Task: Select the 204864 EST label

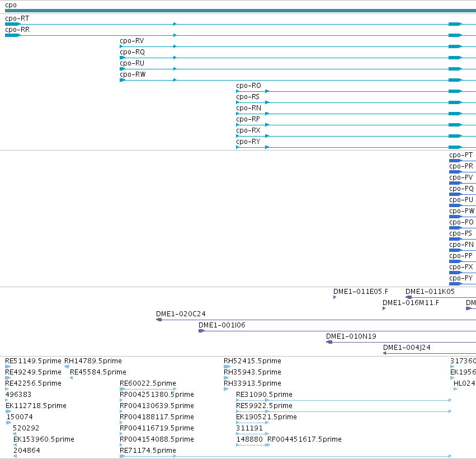Action: tap(27, 451)
